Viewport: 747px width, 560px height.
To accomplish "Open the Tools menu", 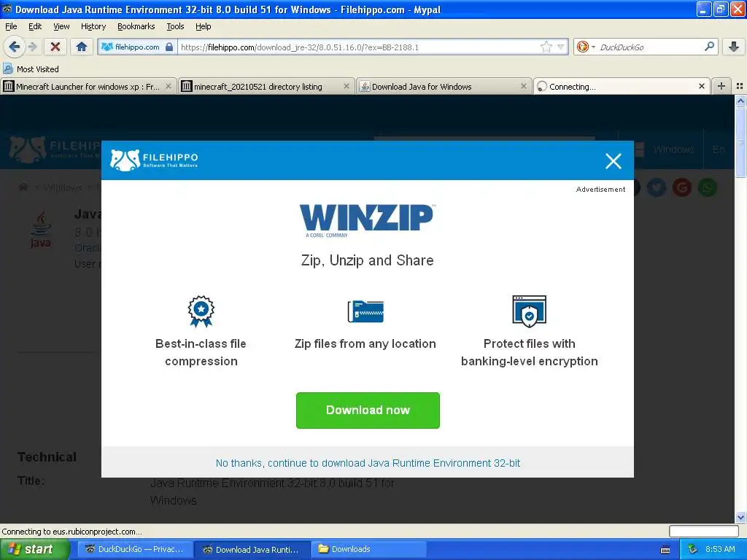I will pos(175,26).
